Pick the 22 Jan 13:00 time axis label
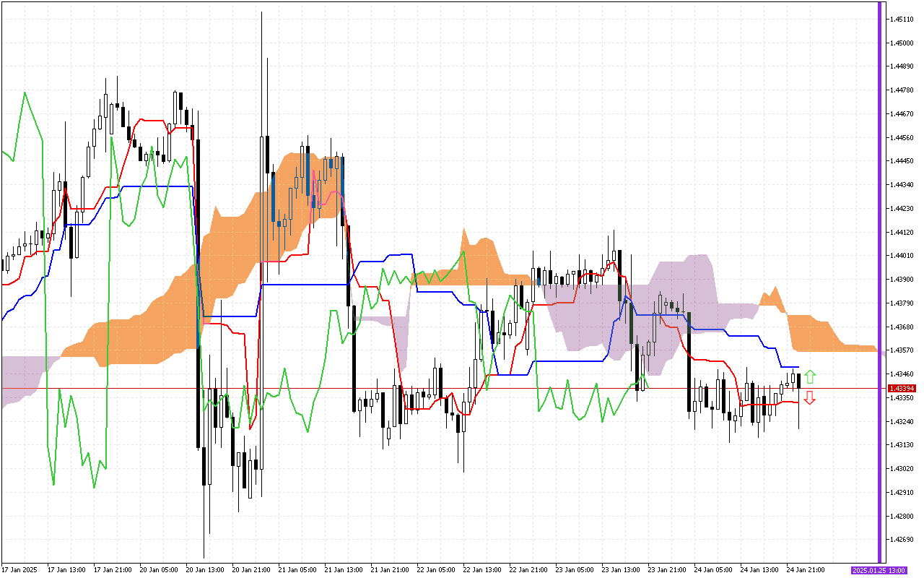The image size is (924, 578). click(x=481, y=570)
